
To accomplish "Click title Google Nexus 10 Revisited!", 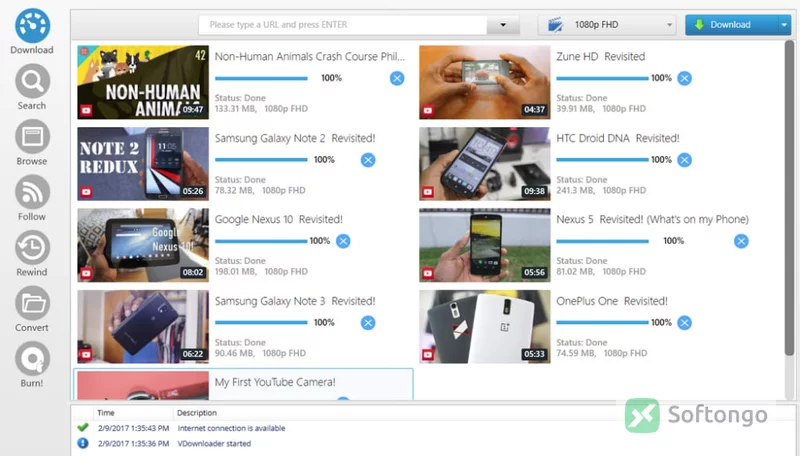I will click(x=279, y=219).
